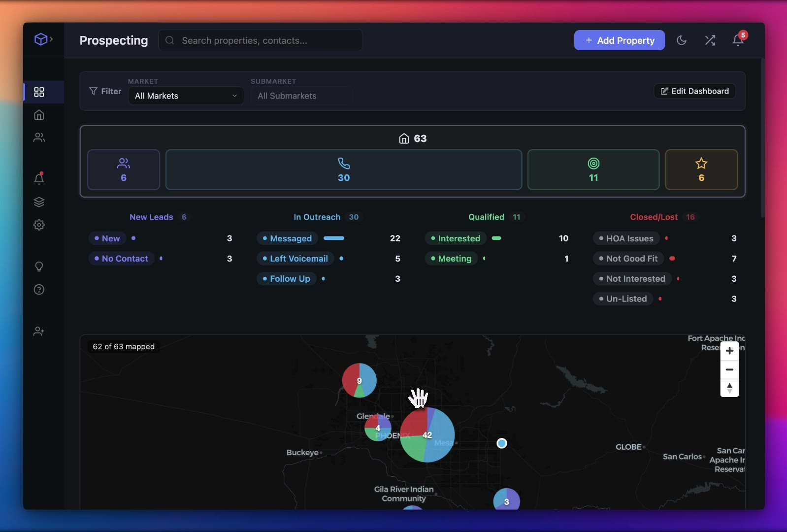Click the In Outreach badge count 30
Screen dimensions: 787x532
tap(354, 217)
